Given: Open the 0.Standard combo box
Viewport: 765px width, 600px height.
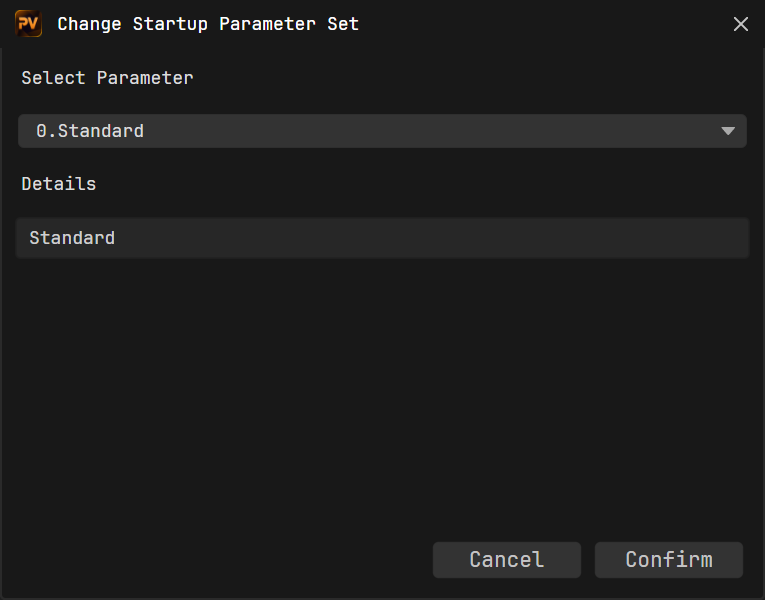Looking at the screenshot, I should coord(382,131).
